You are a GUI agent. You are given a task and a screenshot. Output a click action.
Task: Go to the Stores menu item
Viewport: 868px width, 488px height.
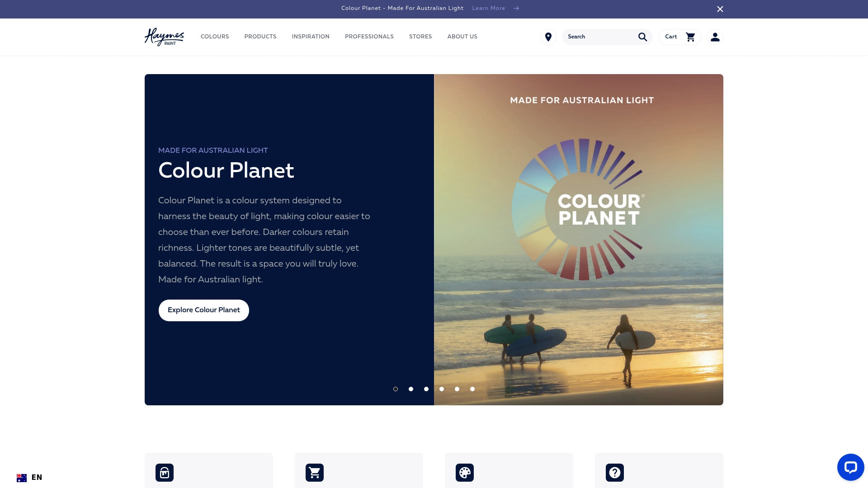[420, 37]
